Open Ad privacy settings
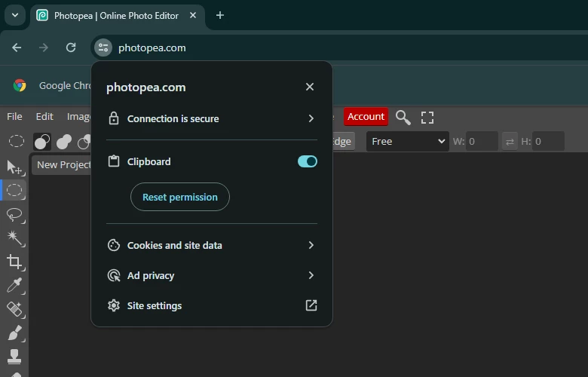The width and height of the screenshot is (588, 377). click(212, 275)
